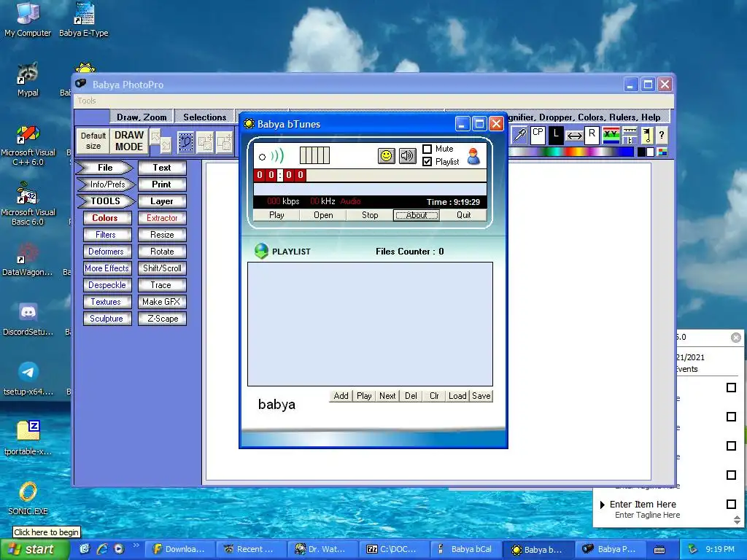Click the File arrow button
The image size is (747, 560).
(x=105, y=168)
